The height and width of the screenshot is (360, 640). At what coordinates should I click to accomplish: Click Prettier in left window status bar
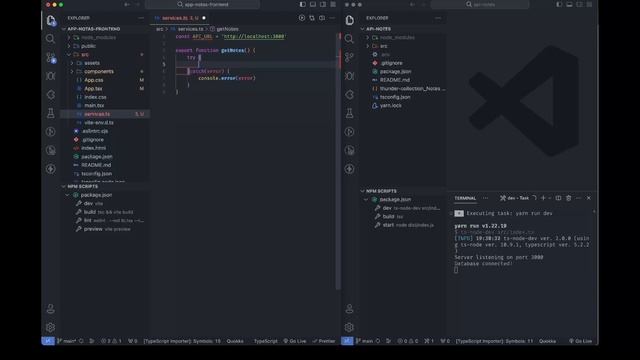tap(324, 341)
